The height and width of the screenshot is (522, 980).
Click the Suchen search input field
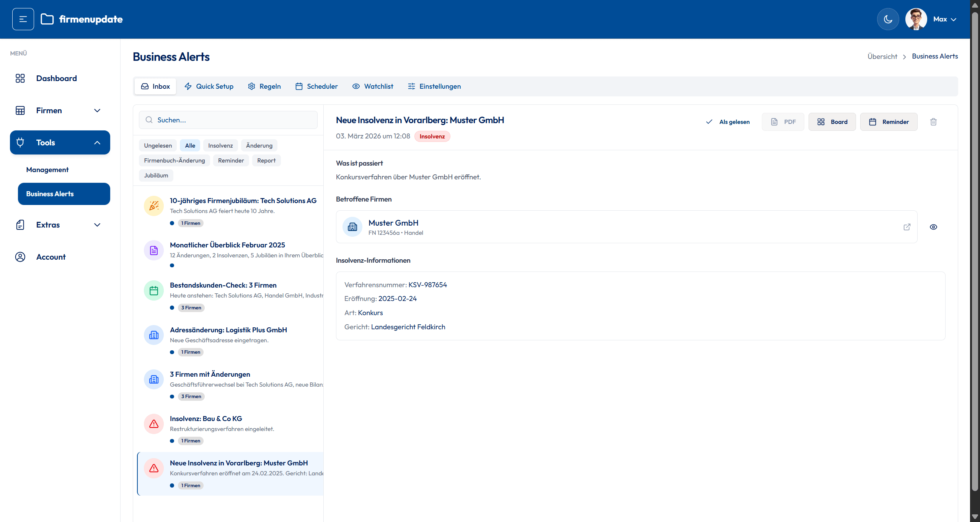click(x=228, y=120)
